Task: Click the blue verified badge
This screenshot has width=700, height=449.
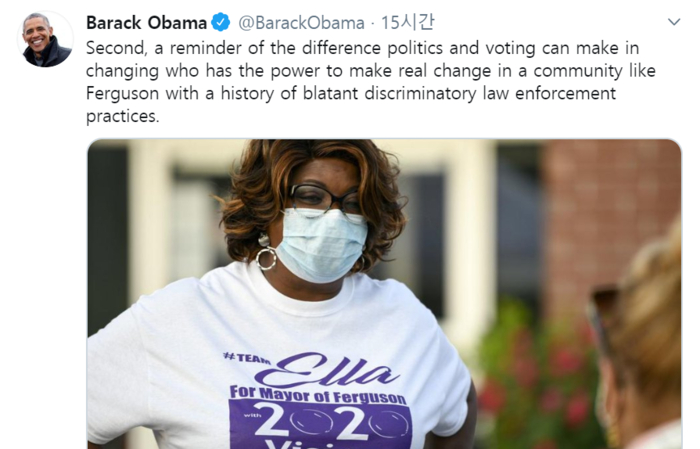Action: (x=221, y=22)
